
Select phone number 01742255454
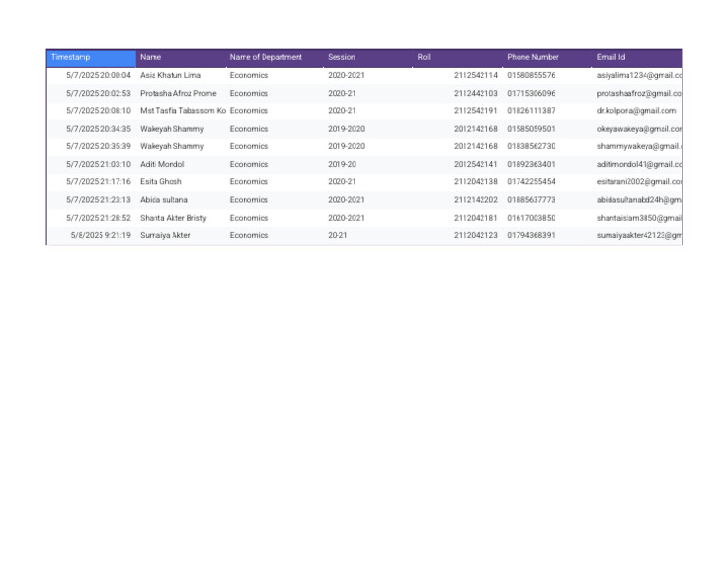point(531,181)
